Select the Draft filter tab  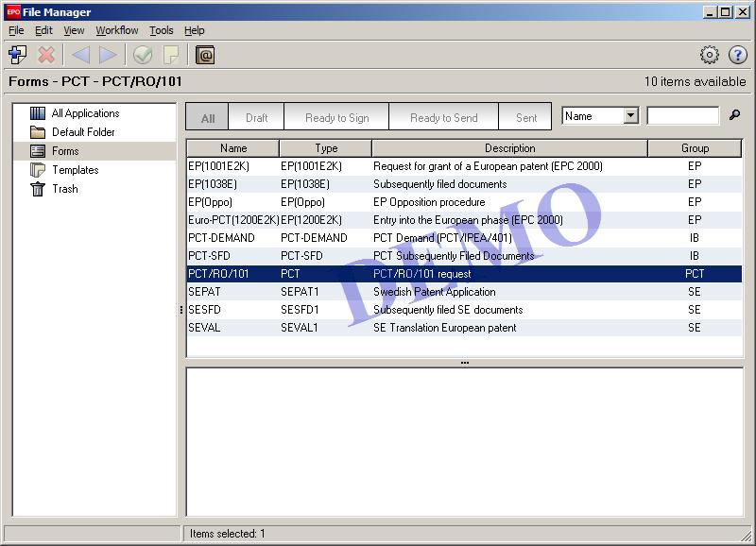pos(256,117)
